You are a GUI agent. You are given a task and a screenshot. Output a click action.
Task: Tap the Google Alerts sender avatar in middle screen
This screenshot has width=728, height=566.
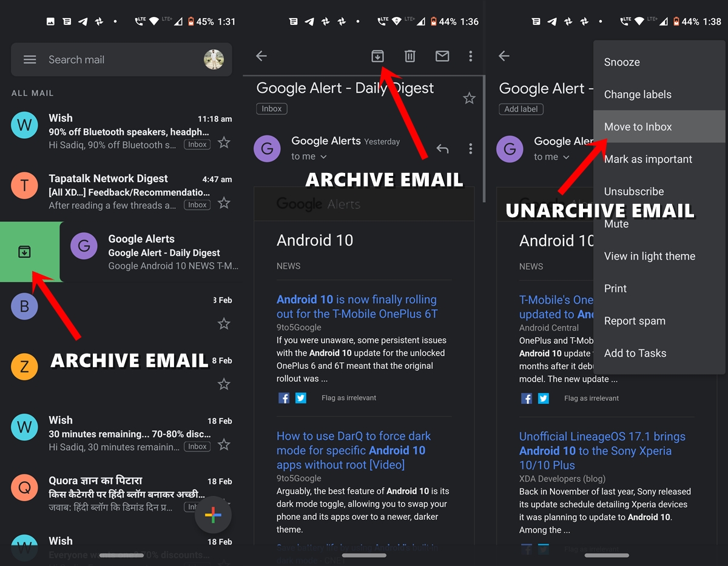[267, 149]
